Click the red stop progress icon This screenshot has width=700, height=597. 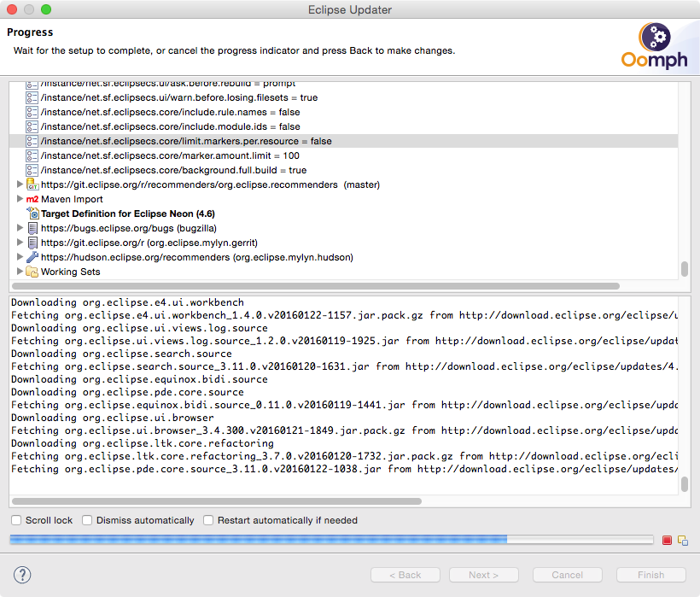(x=667, y=541)
